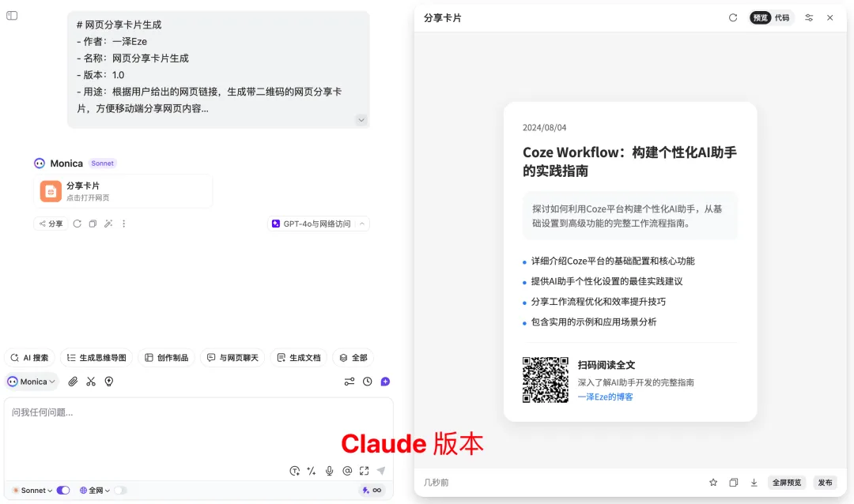Open chat history clock icon
The height and width of the screenshot is (504, 854).
(x=368, y=382)
